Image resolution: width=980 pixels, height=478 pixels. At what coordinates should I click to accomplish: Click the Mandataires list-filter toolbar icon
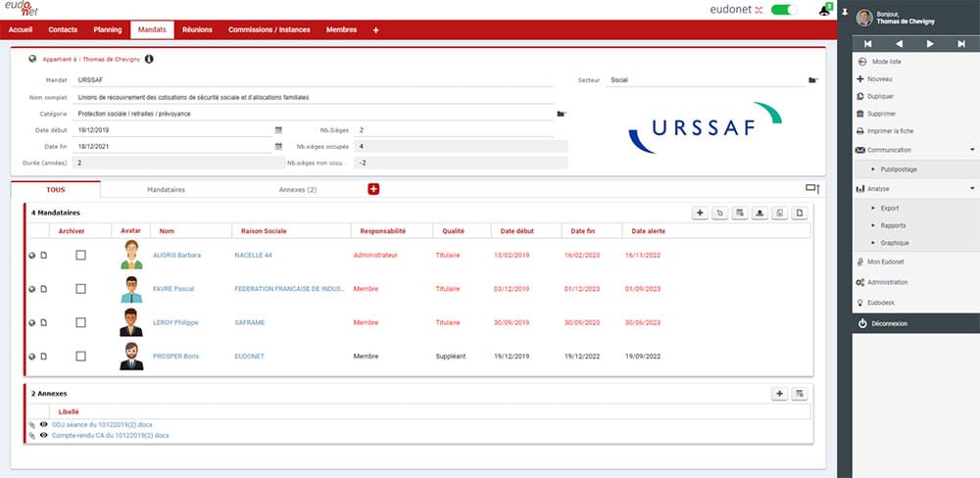tap(740, 214)
